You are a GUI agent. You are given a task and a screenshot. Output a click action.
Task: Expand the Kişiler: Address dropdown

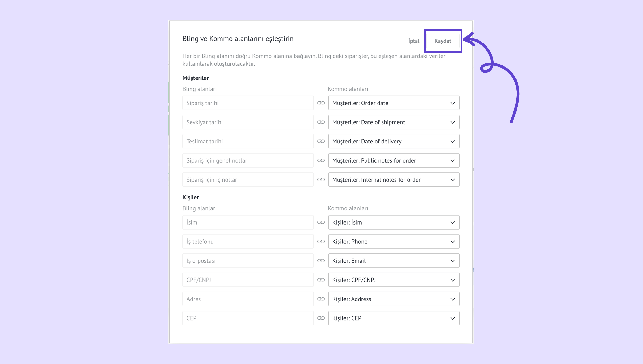[394, 299]
